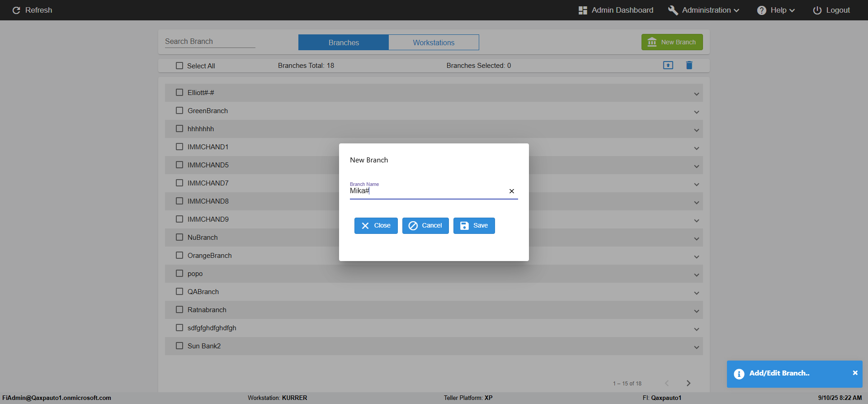The height and width of the screenshot is (404, 868).
Task: Check the QABranch checkbox
Action: tap(179, 291)
